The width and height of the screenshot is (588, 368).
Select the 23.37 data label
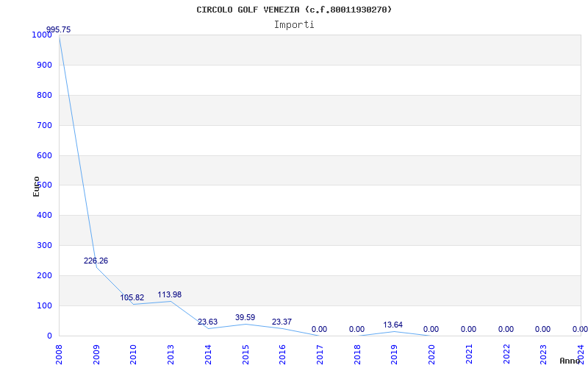click(x=282, y=322)
